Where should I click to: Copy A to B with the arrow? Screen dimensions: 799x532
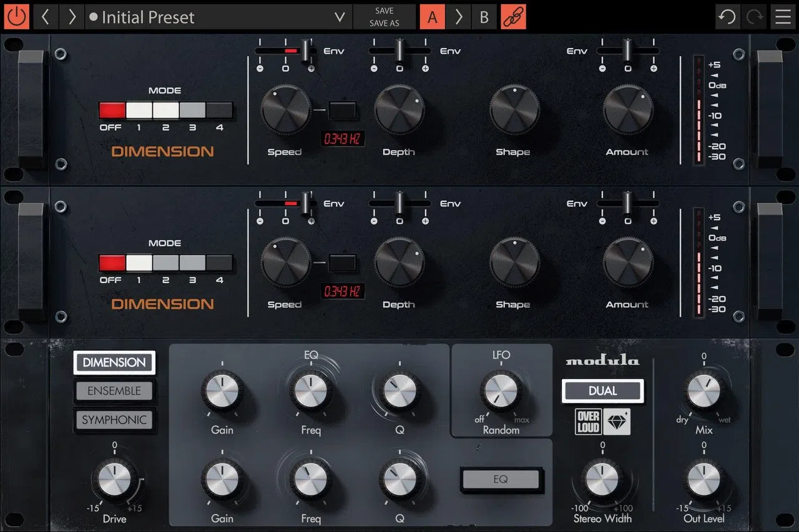[x=458, y=17]
